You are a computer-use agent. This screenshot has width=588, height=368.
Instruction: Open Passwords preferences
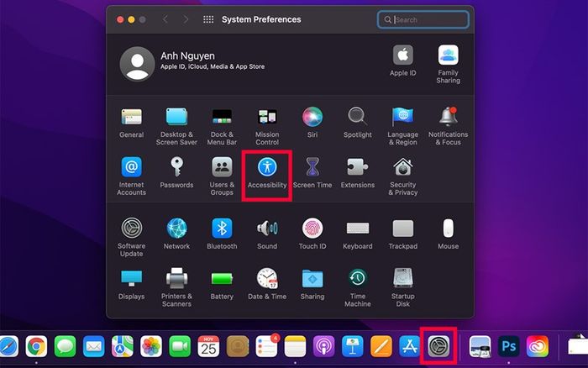coord(176,173)
